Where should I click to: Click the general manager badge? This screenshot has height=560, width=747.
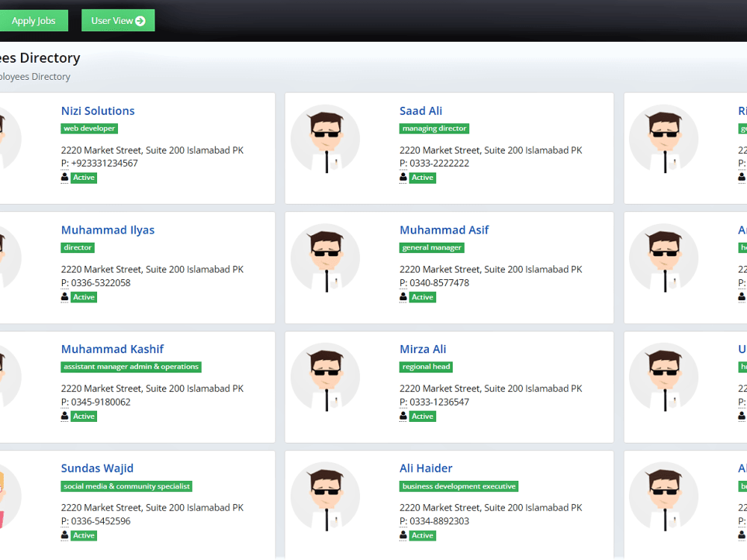[432, 248]
